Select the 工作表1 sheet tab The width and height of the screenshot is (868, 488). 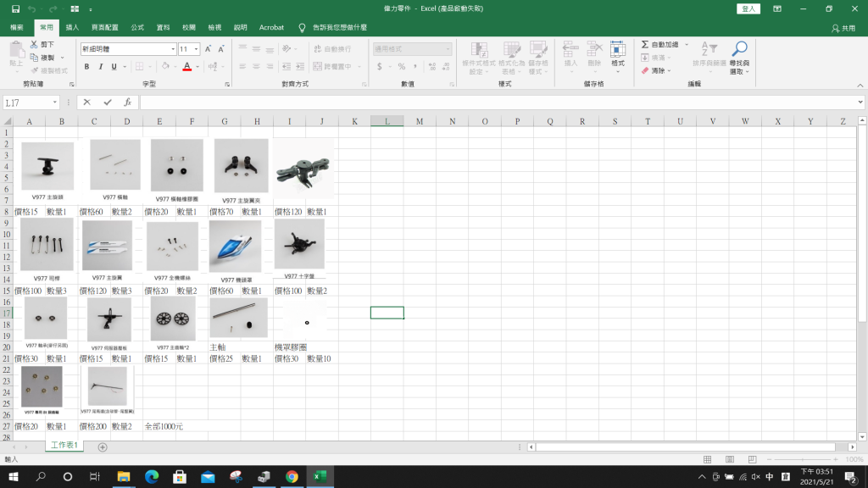click(64, 446)
